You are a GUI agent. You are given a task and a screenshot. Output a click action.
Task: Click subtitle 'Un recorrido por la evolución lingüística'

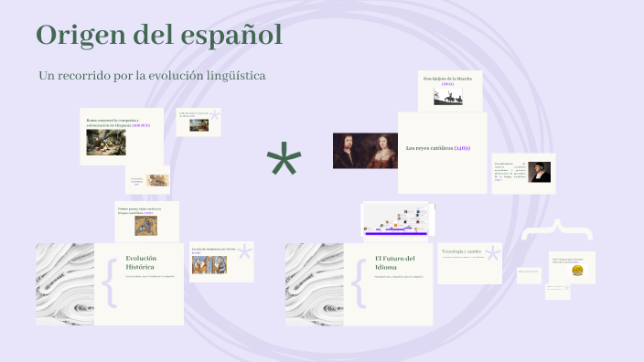coord(152,76)
